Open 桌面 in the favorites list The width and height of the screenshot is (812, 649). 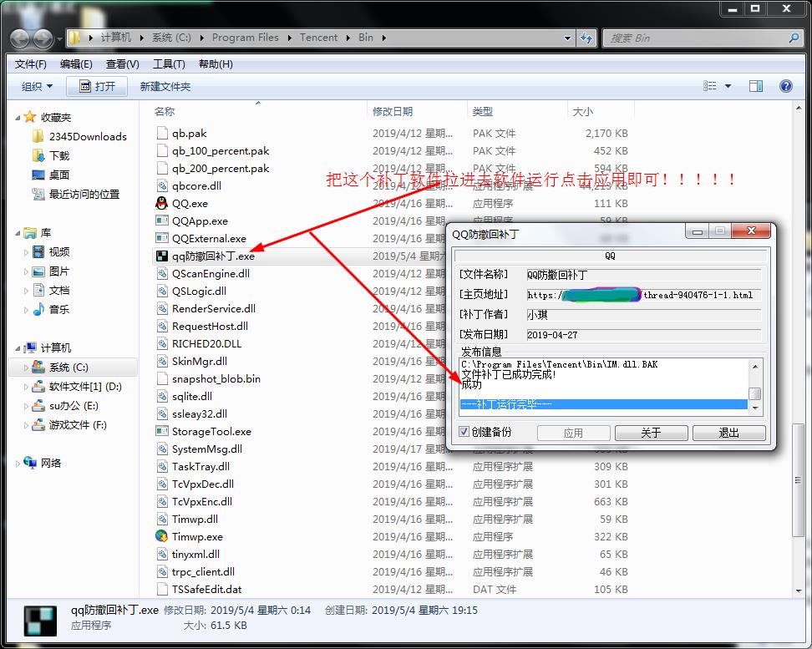(x=51, y=175)
